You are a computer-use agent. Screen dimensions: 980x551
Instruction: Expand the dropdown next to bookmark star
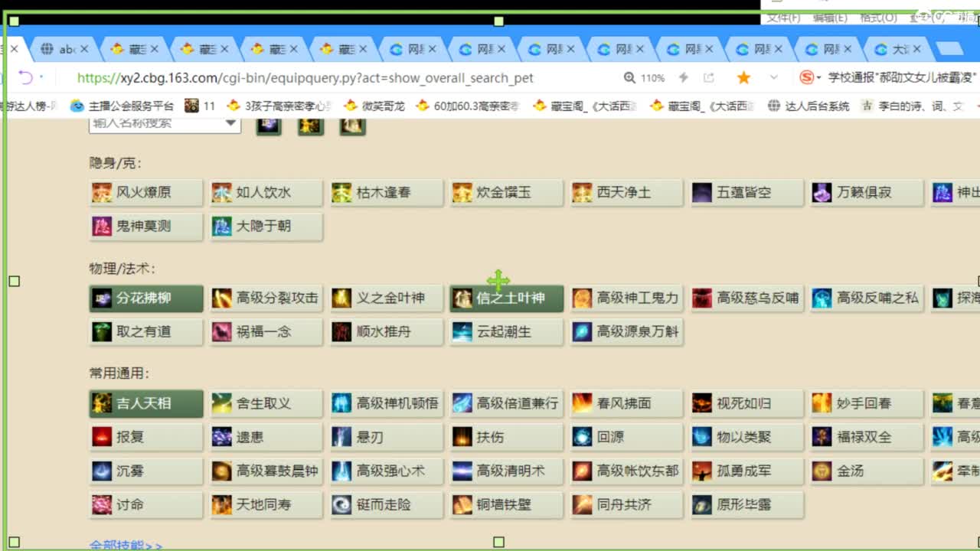(774, 77)
